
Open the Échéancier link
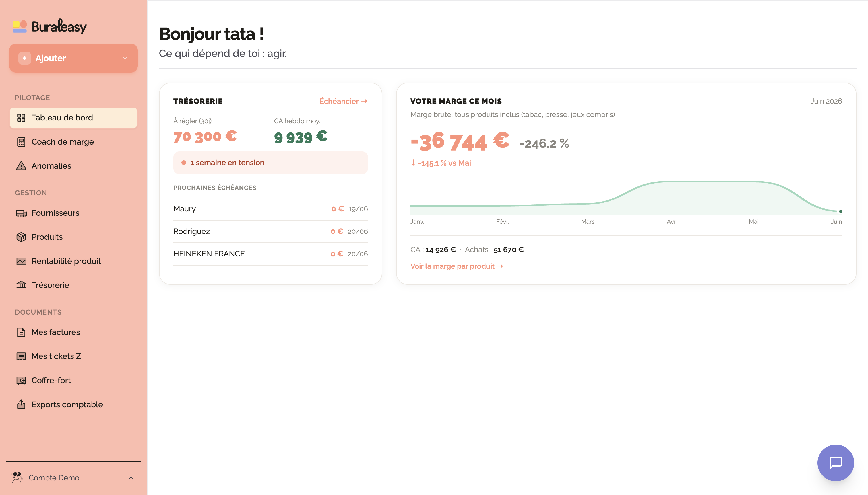coord(343,101)
